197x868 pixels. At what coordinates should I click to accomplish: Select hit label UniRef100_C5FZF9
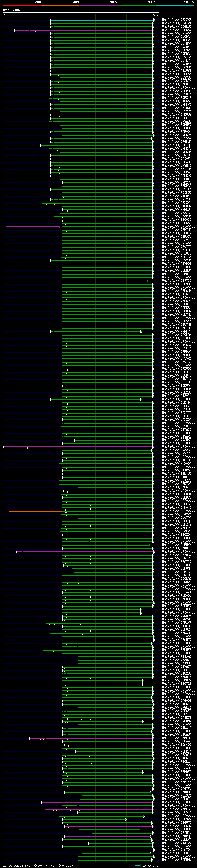click(177, 525)
